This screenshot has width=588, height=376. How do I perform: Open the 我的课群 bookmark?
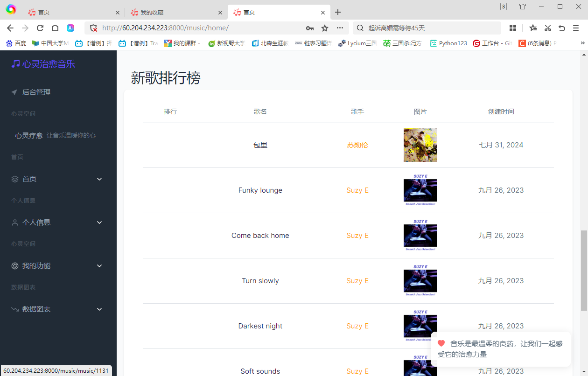click(x=182, y=43)
